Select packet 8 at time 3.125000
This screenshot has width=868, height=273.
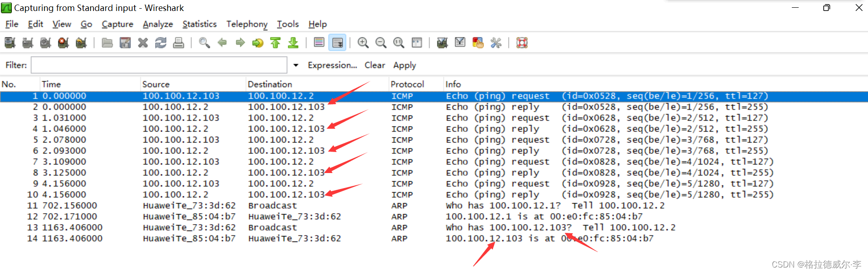(434, 173)
